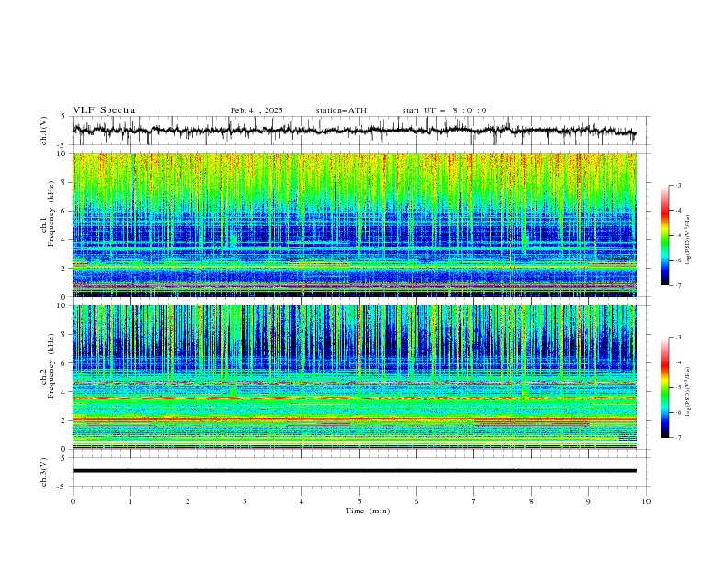
Task: Click the 'ch.3(V)' axis label
Action: (x=44, y=472)
